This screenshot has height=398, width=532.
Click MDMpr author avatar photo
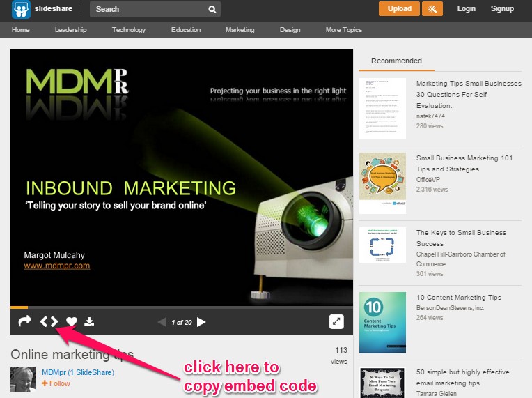(x=23, y=379)
